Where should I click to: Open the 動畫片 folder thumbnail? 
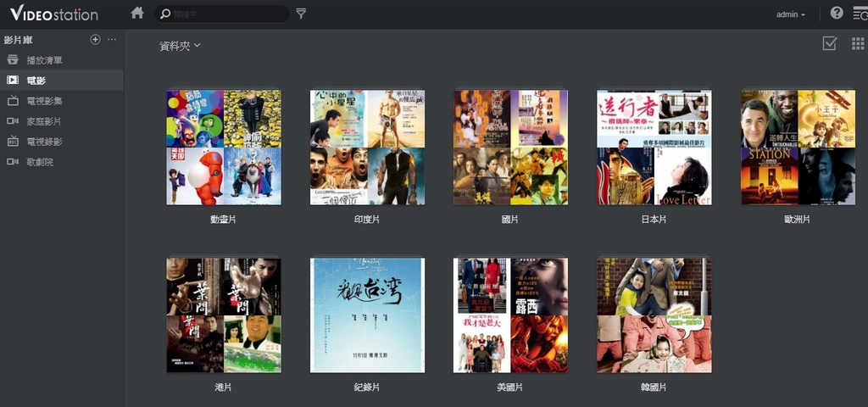[x=224, y=148]
